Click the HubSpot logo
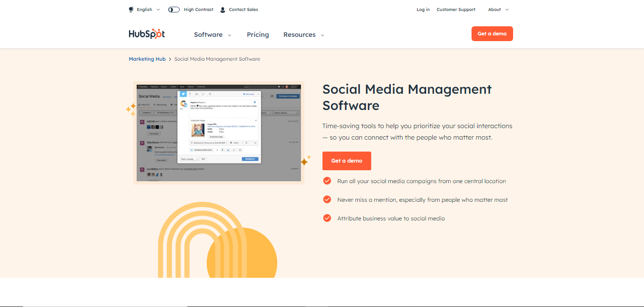The image size is (644, 307). pos(147,34)
